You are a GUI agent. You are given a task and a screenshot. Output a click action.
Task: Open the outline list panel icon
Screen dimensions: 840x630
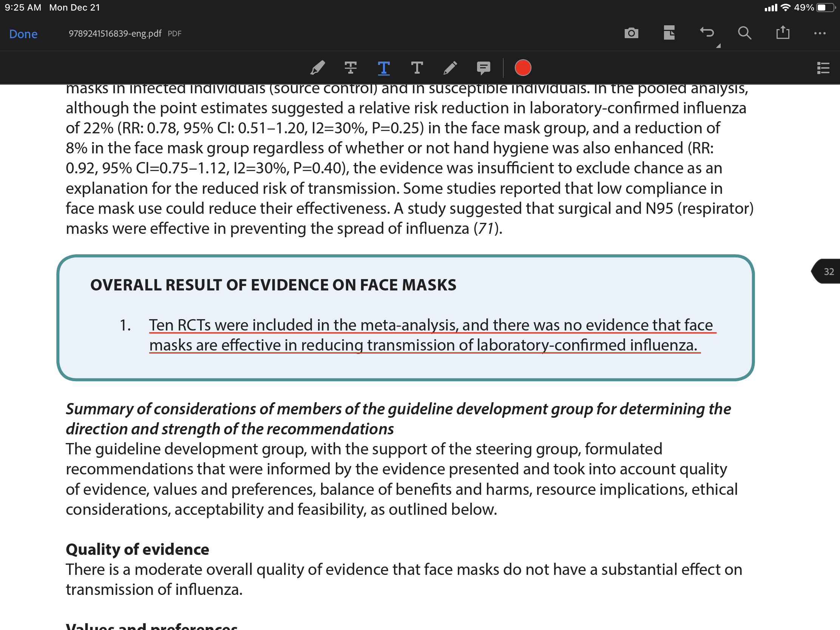coord(823,68)
